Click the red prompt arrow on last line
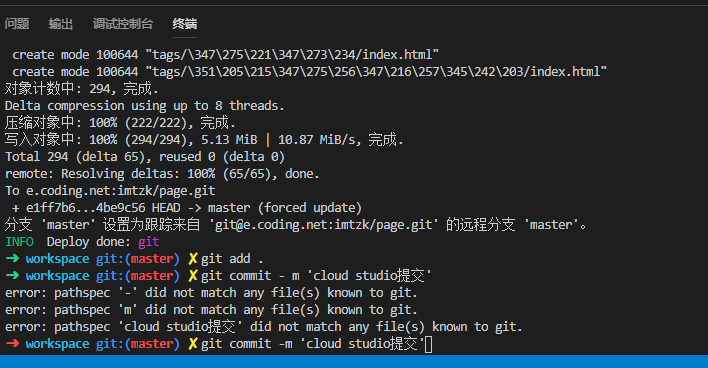Screen dimensions: 708x368 12,344
